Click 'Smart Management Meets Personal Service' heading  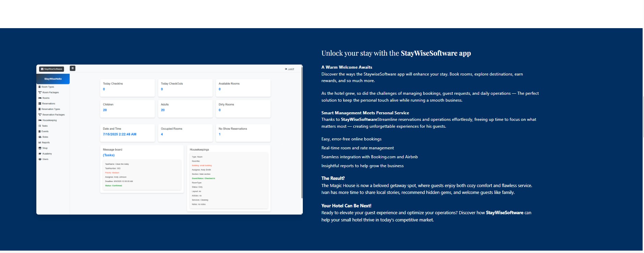click(365, 113)
